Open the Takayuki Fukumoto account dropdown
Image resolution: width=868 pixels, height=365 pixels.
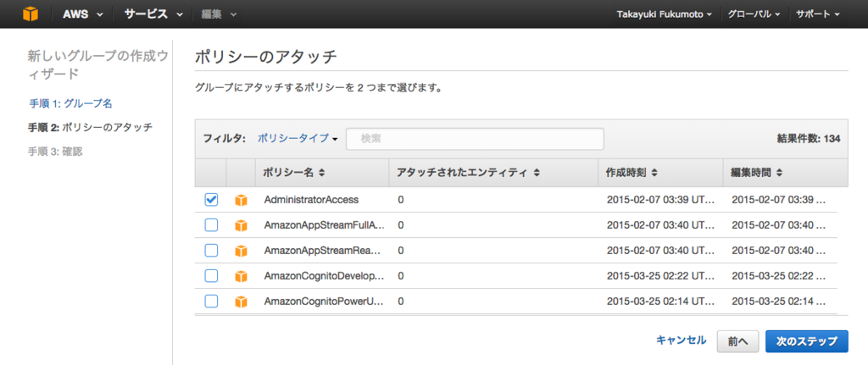[665, 14]
